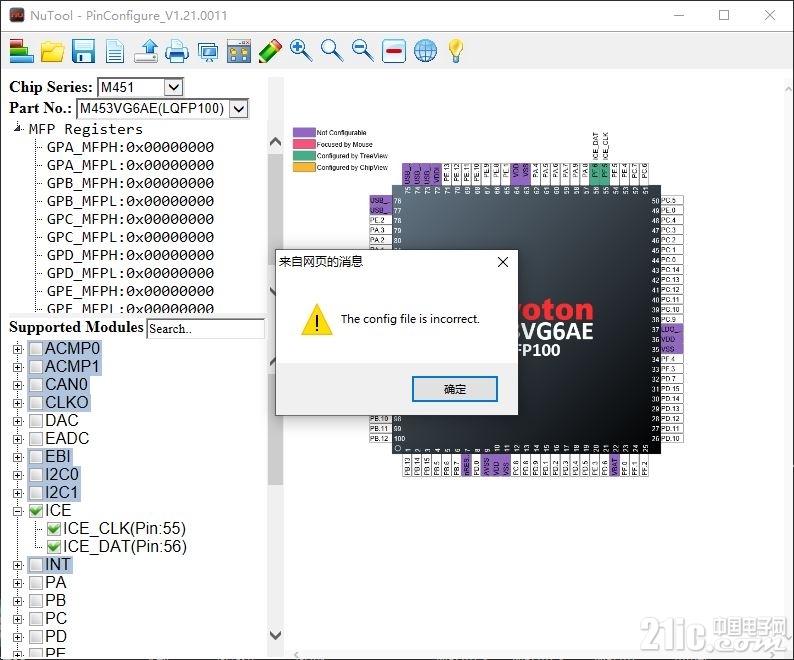
Task: Expand the EBI tree node
Action: [x=18, y=457]
